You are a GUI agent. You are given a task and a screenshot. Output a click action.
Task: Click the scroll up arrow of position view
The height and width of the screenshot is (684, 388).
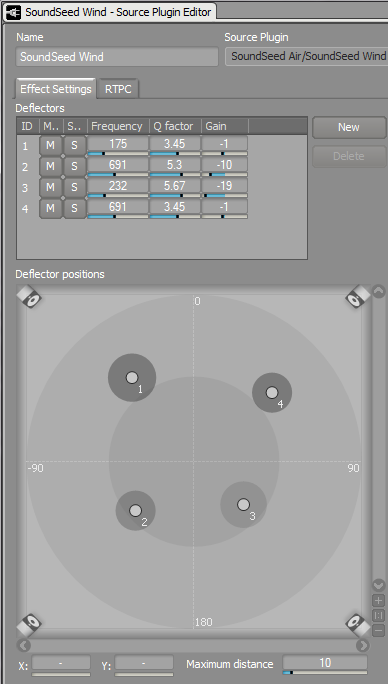point(378,291)
